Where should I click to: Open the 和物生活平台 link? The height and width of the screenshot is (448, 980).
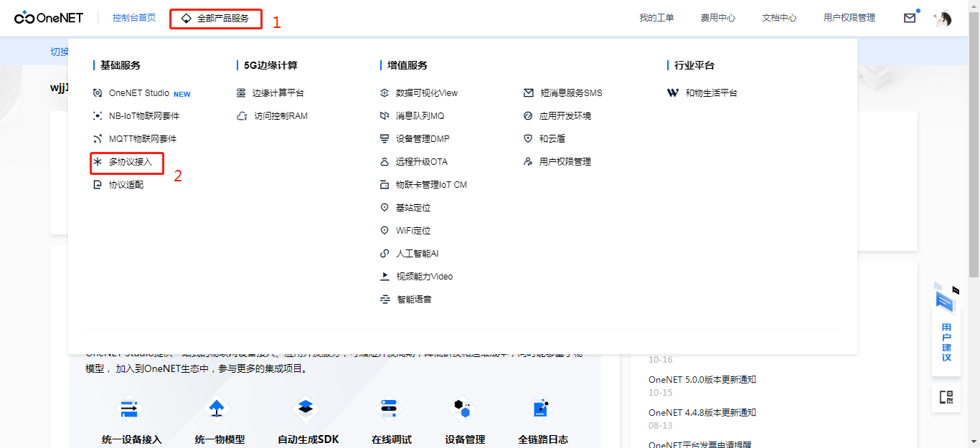pos(712,93)
